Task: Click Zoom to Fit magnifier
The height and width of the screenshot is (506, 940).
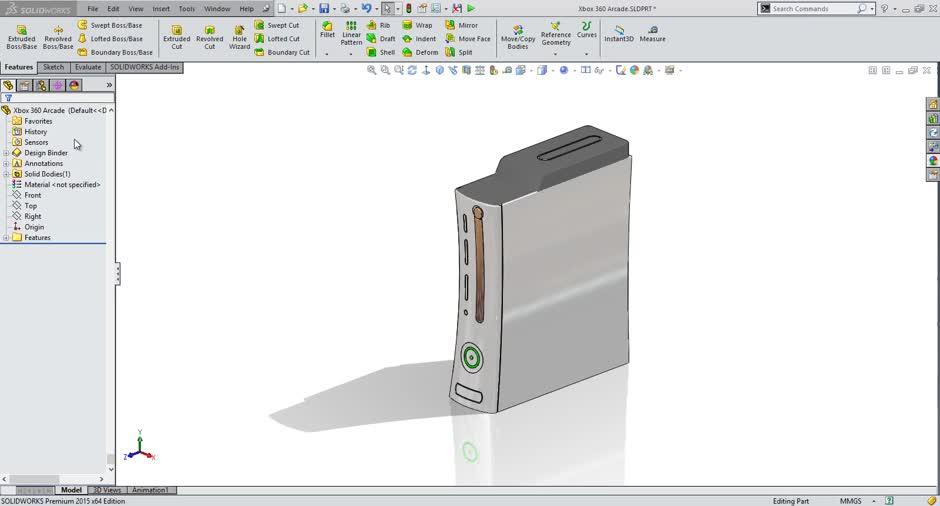Action: pyautogui.click(x=372, y=70)
